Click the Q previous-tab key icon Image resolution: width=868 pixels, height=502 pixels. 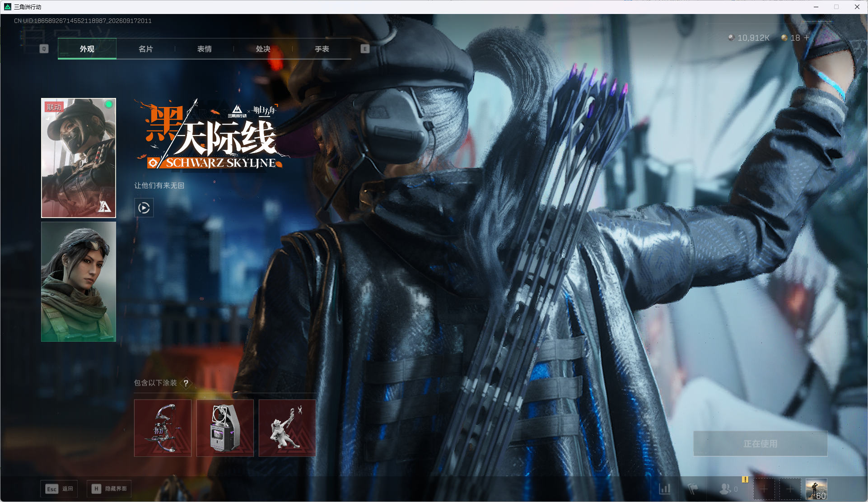pyautogui.click(x=44, y=49)
